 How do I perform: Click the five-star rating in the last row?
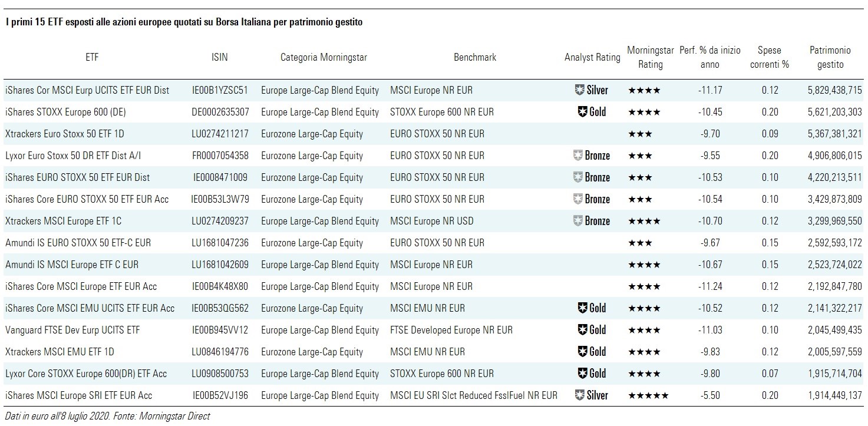pos(648,395)
